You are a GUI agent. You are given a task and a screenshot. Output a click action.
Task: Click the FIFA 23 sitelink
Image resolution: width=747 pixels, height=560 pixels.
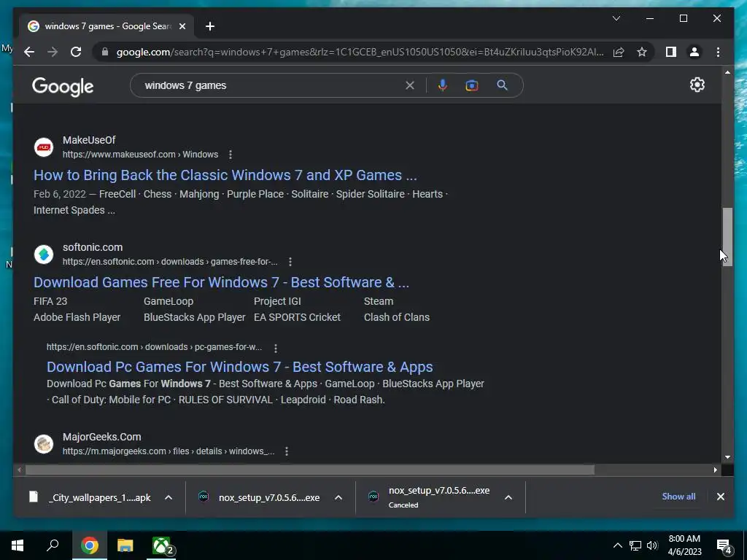pyautogui.click(x=50, y=301)
